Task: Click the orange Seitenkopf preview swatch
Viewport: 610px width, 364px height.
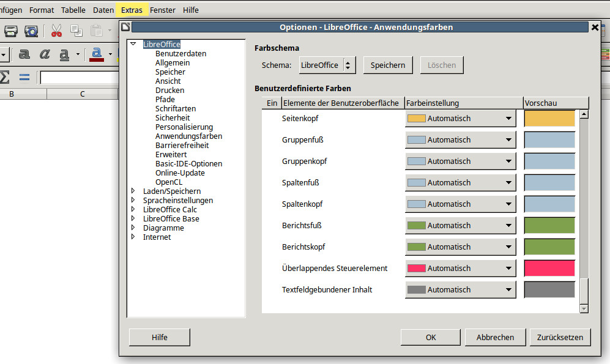Action: coord(549,118)
